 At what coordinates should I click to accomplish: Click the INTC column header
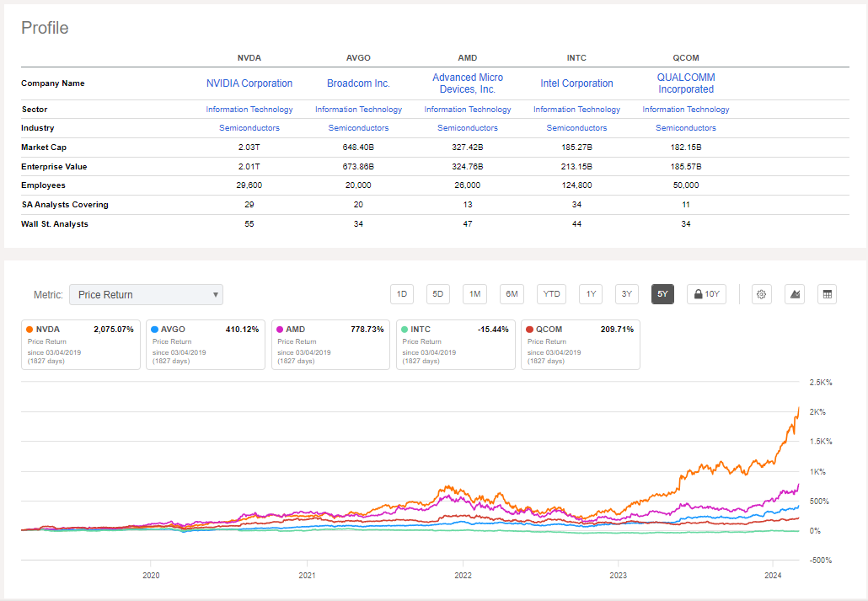click(576, 57)
